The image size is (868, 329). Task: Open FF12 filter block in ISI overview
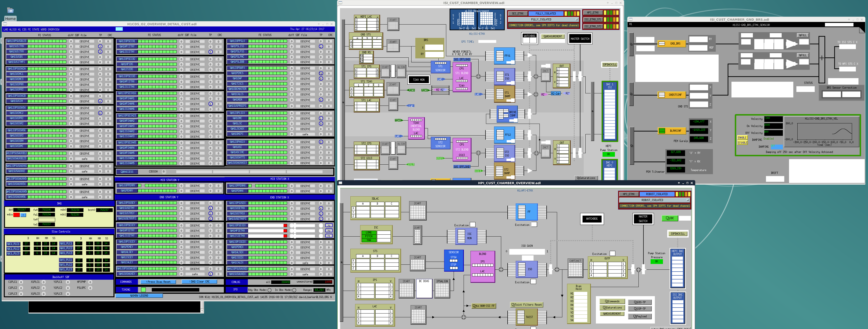(505, 135)
